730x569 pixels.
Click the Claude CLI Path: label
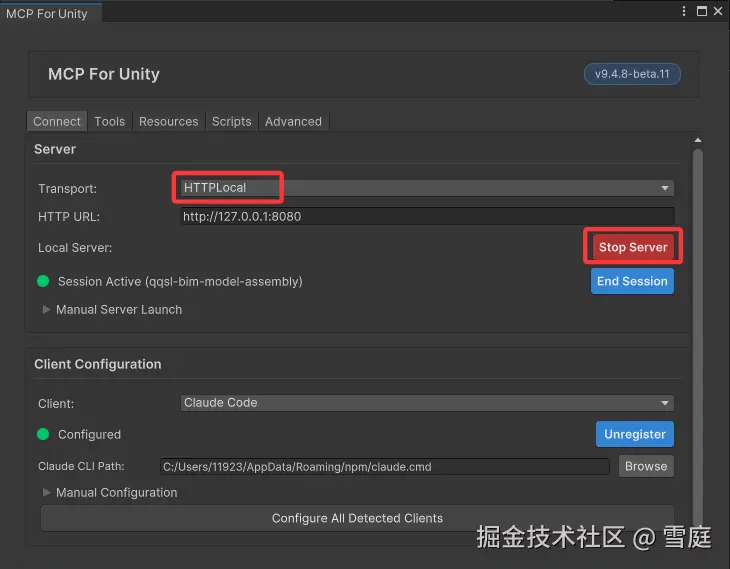coord(81,466)
